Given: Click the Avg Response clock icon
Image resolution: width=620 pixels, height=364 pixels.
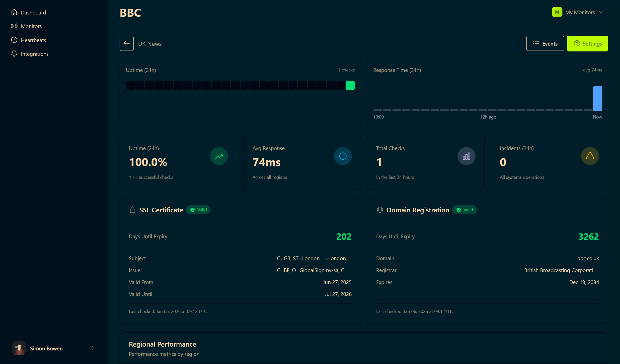Looking at the screenshot, I should [x=343, y=156].
